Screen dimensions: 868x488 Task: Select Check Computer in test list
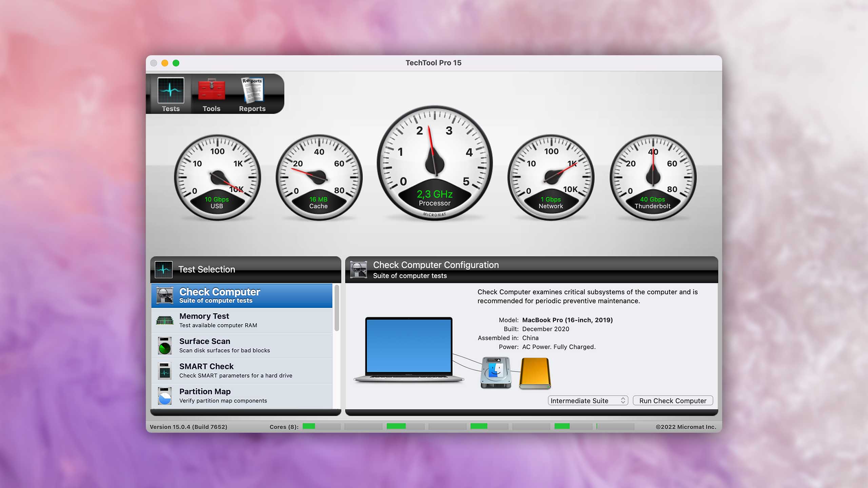pos(242,296)
